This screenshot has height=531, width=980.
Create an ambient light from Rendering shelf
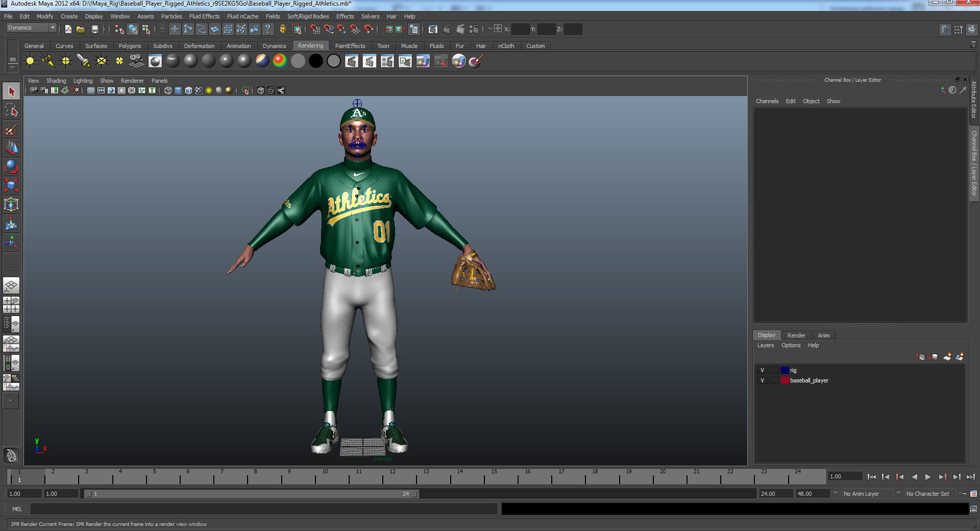pyautogui.click(x=30, y=61)
